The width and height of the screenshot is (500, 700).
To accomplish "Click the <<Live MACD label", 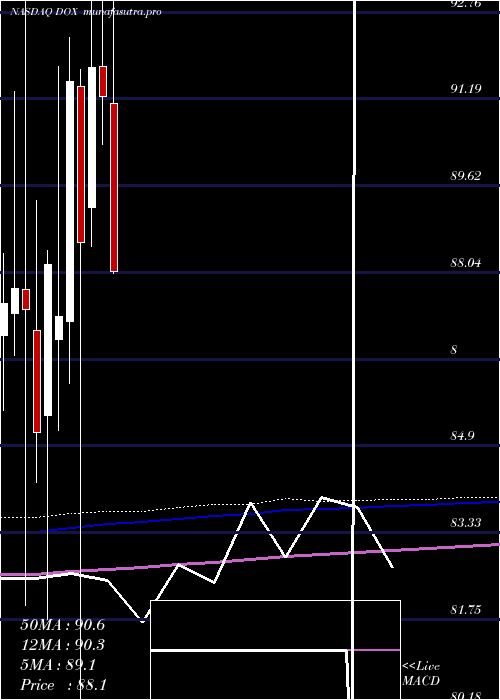I will (x=421, y=673).
